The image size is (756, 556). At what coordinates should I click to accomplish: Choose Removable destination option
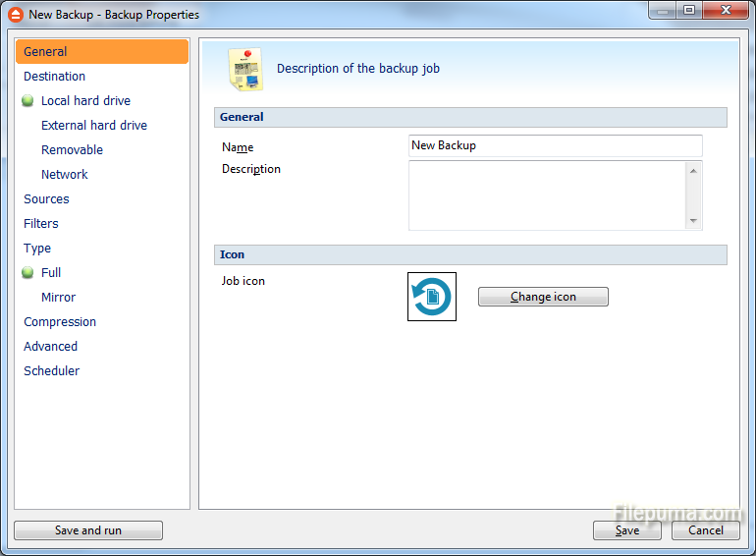coord(72,150)
